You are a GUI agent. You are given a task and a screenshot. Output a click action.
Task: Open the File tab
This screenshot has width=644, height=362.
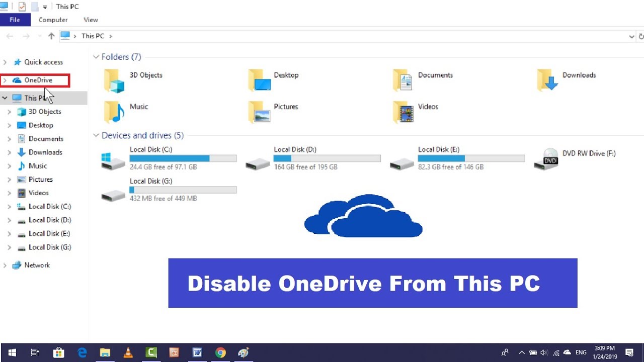pyautogui.click(x=15, y=20)
